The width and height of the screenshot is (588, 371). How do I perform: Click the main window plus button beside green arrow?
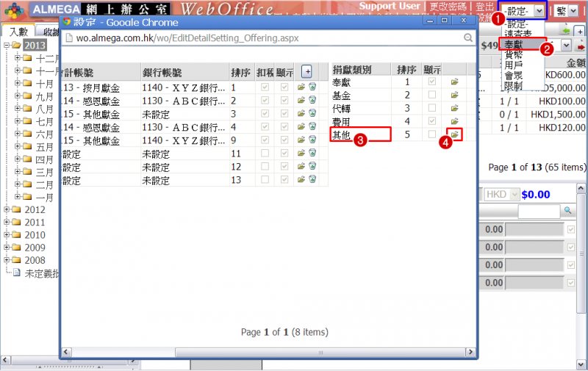pyautogui.click(x=580, y=32)
